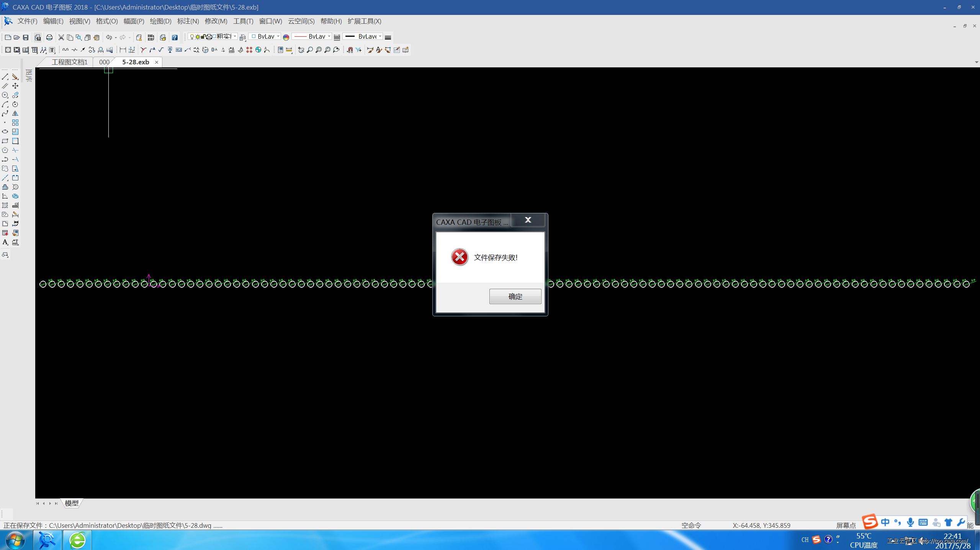Click the magnet snap settings icon
Screen dimensions: 980x550
(349, 50)
